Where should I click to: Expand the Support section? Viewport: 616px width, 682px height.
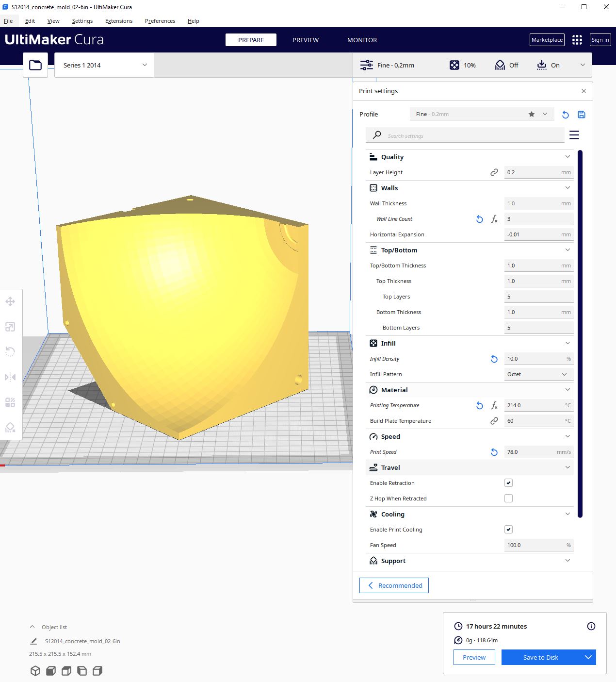pos(567,561)
